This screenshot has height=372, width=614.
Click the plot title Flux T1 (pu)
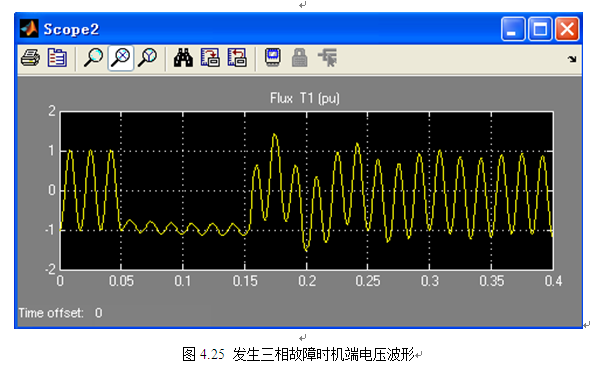coord(305,98)
